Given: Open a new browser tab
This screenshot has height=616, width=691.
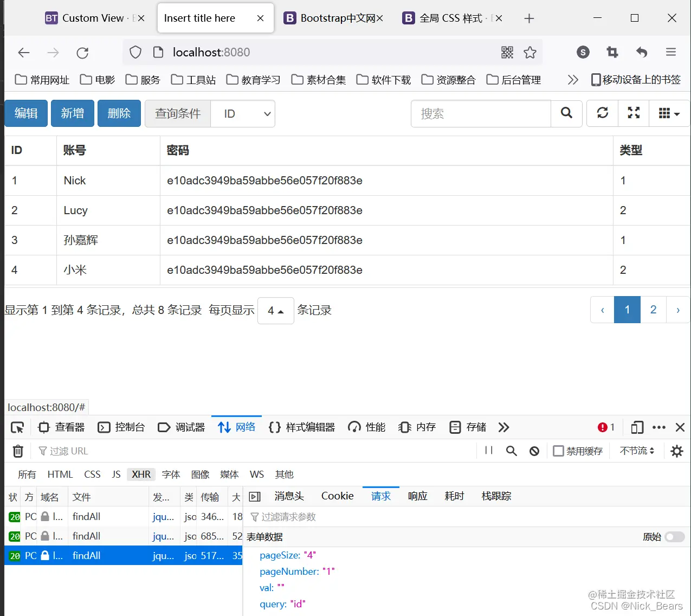Looking at the screenshot, I should tap(529, 18).
